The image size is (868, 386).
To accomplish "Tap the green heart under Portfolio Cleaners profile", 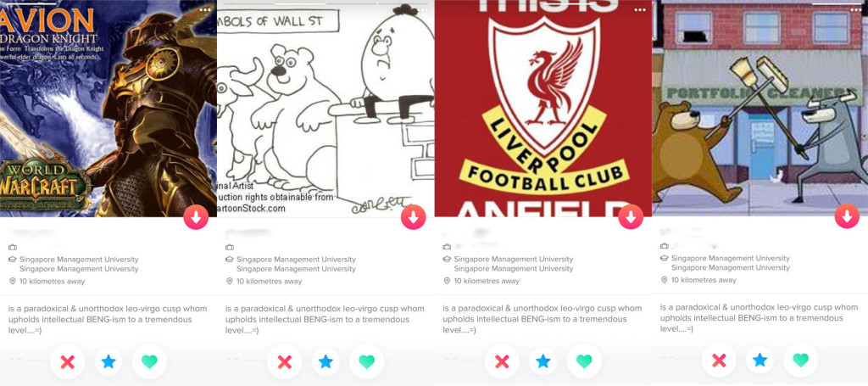I will click(800, 361).
